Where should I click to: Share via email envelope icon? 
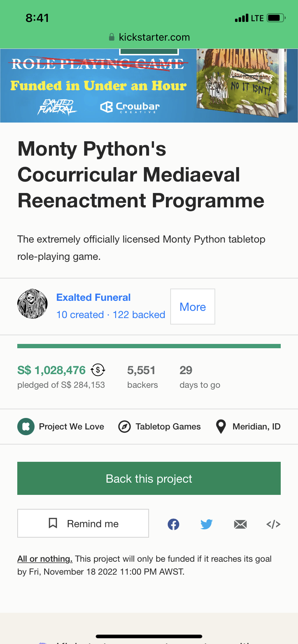pos(240,524)
